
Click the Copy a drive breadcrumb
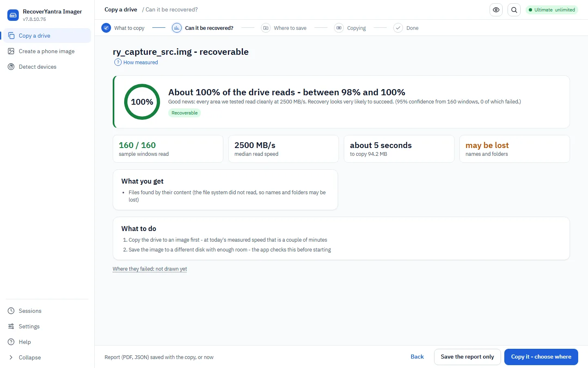tap(121, 9)
